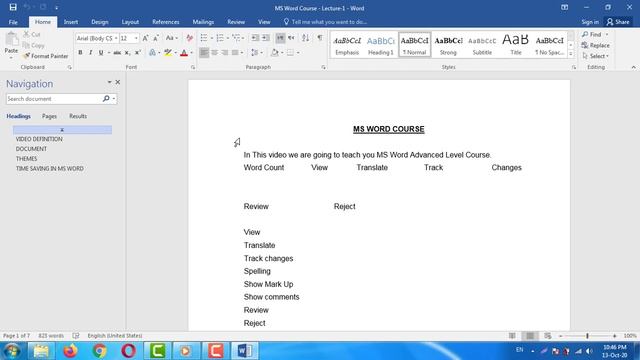Toggle Subscript formatting
640x360 pixels.
(x=127, y=53)
